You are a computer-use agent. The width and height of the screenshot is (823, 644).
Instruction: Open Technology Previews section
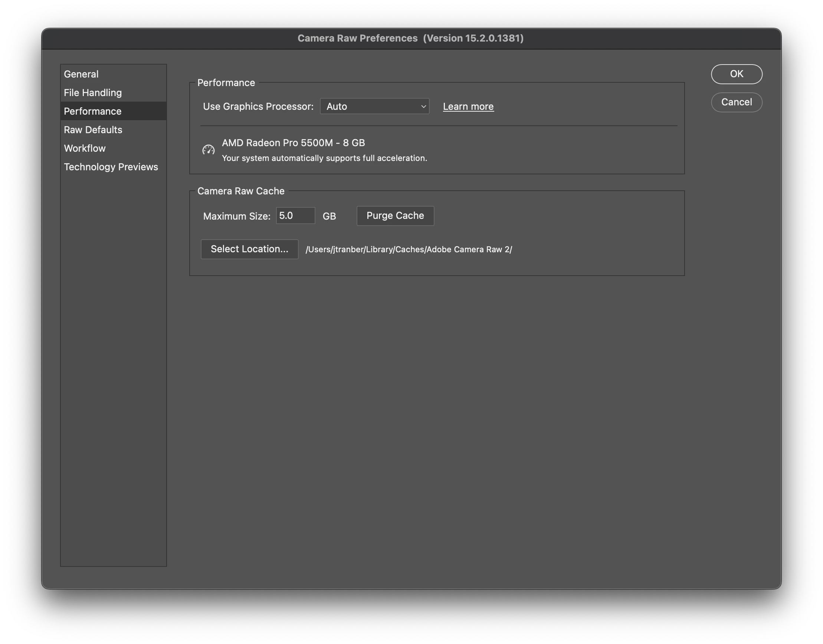[111, 167]
